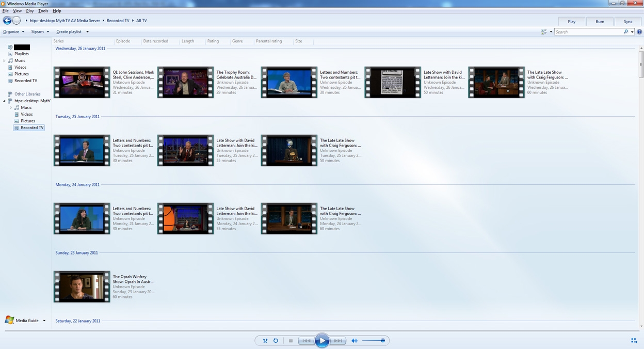This screenshot has width=644, height=349.
Task: Expand the Create playlist dropdown arrow
Action: (x=87, y=32)
